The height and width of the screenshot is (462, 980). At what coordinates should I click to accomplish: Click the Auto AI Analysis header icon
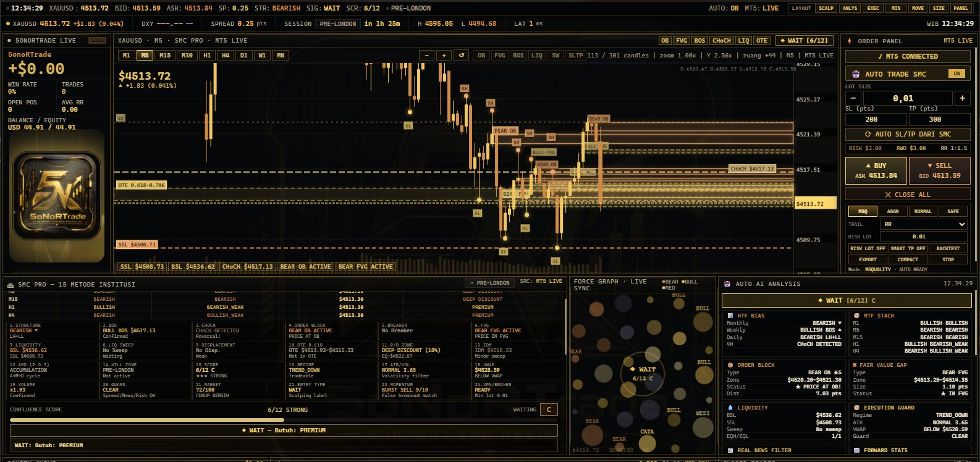[x=727, y=284]
